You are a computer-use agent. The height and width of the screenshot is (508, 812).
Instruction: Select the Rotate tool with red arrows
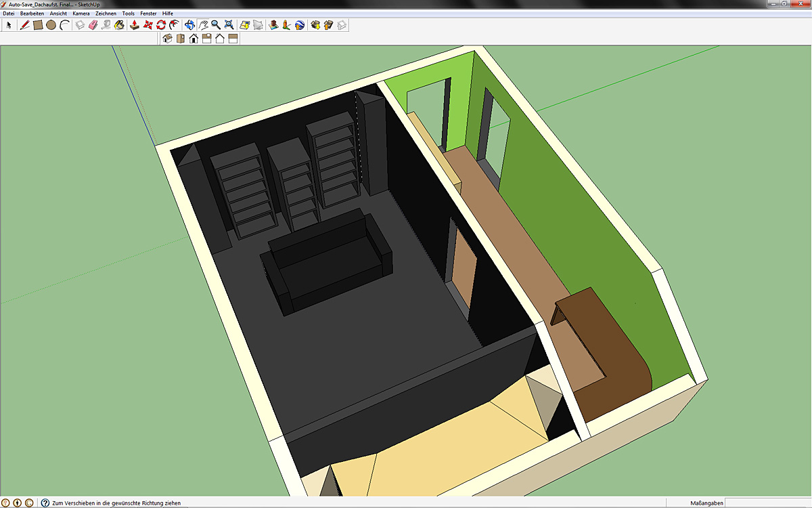click(x=161, y=25)
